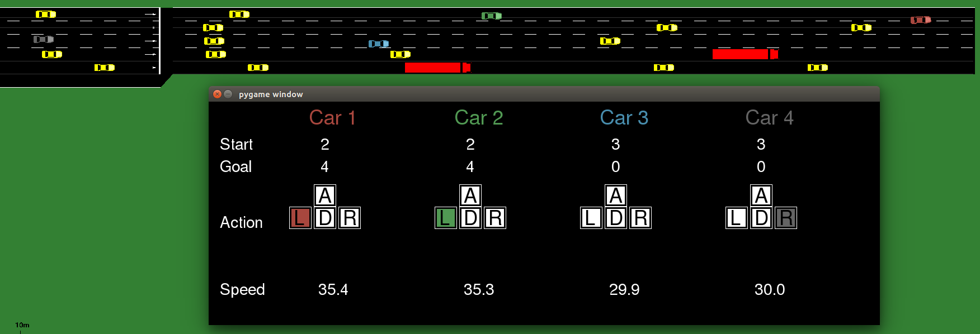Viewport: 980px width, 334px height.
Task: Click the pygame window title bar text
Action: [271, 94]
